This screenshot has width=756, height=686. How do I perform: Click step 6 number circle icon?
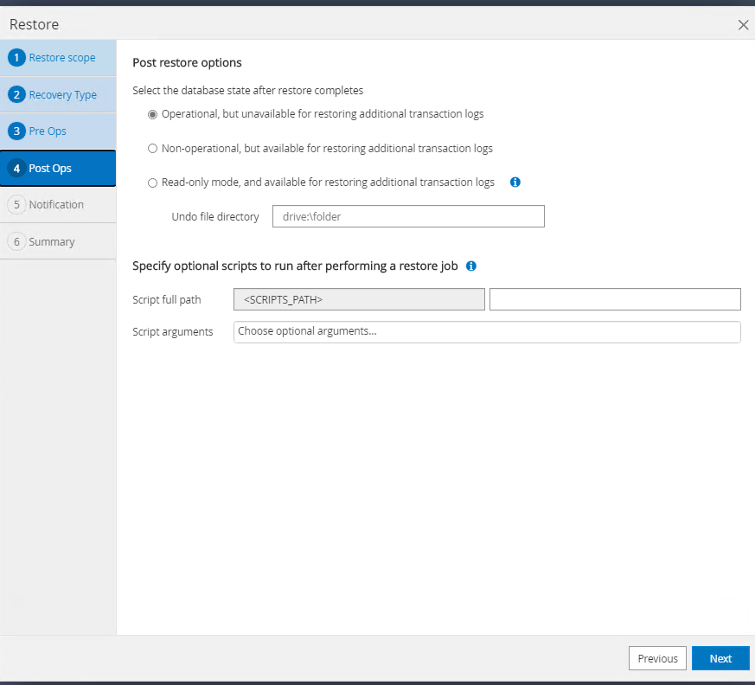(x=16, y=242)
